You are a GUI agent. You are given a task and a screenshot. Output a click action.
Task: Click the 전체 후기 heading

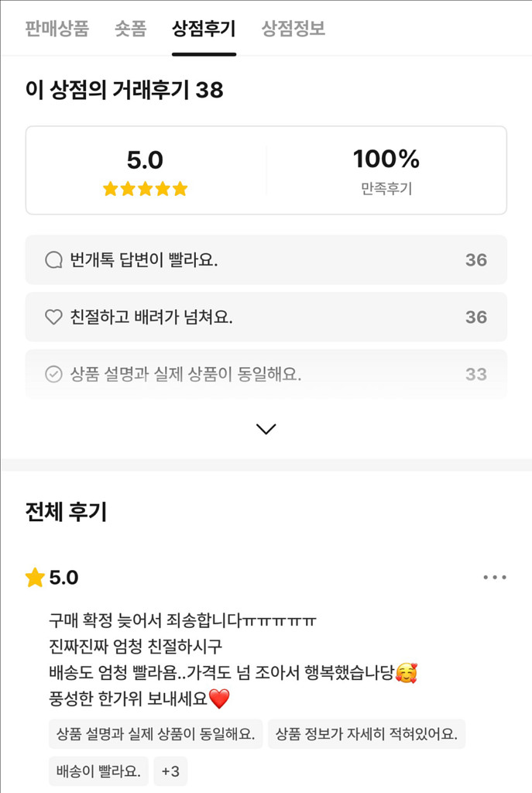(x=66, y=512)
